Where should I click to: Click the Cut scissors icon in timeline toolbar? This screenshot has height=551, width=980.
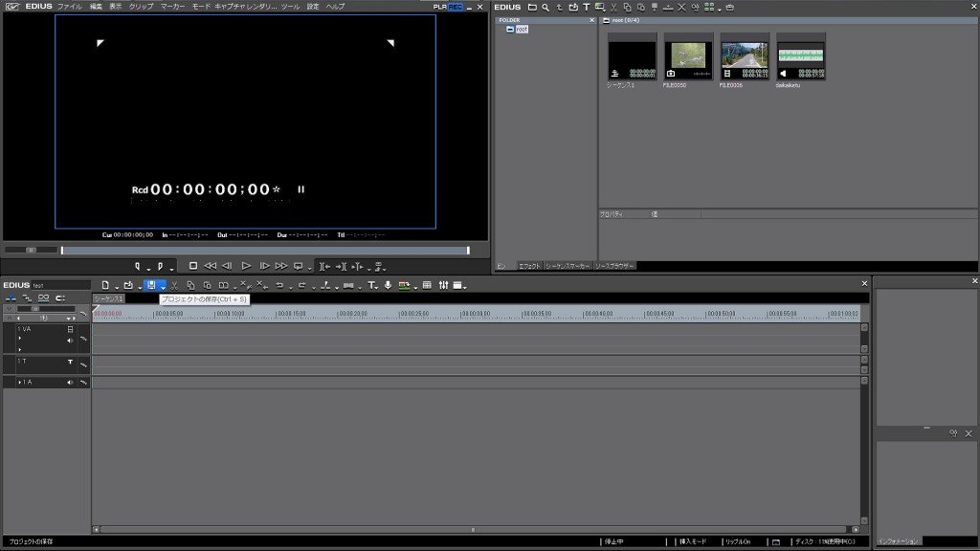pyautogui.click(x=174, y=285)
